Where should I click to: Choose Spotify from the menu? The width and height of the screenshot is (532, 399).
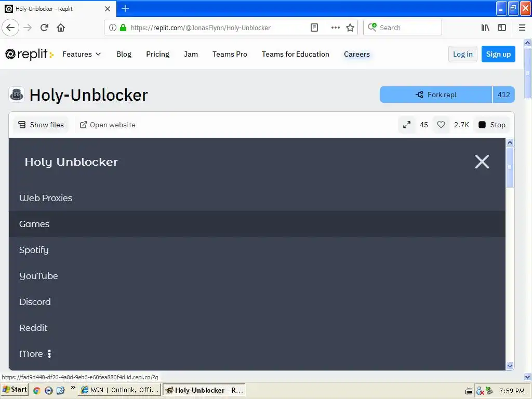point(257,250)
